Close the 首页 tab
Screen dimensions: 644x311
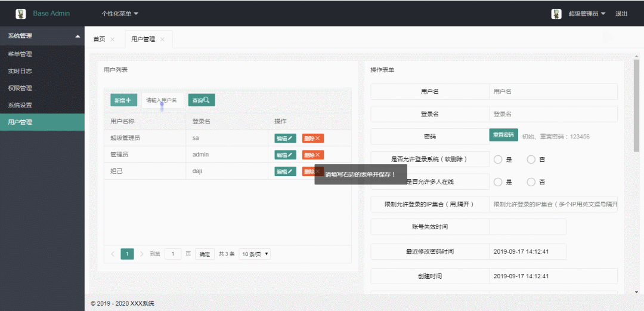point(113,39)
